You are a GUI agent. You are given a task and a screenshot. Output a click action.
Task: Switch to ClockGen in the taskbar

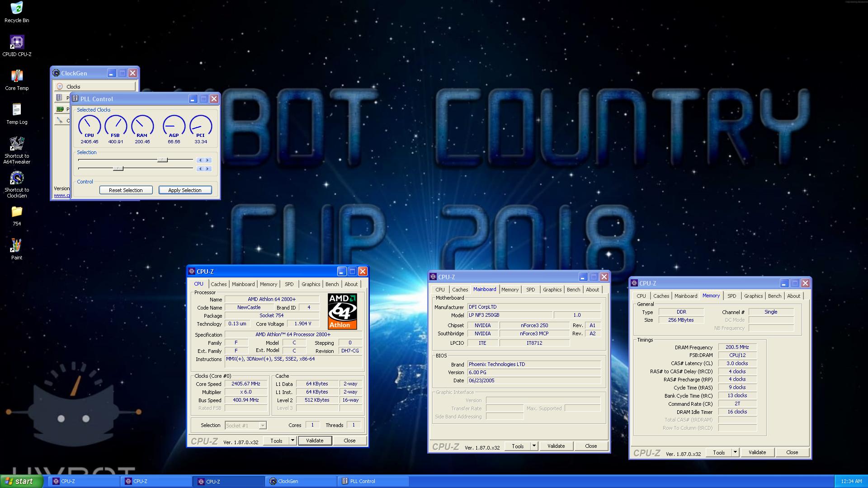pyautogui.click(x=301, y=481)
